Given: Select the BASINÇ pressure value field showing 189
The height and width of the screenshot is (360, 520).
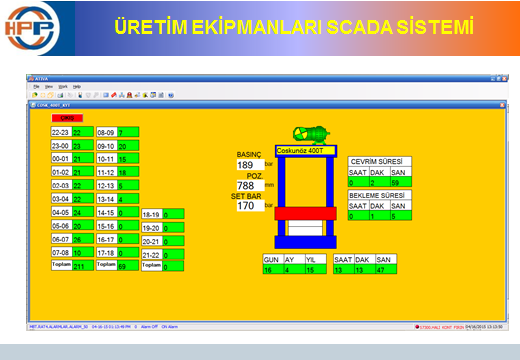Looking at the screenshot, I should coord(250,165).
